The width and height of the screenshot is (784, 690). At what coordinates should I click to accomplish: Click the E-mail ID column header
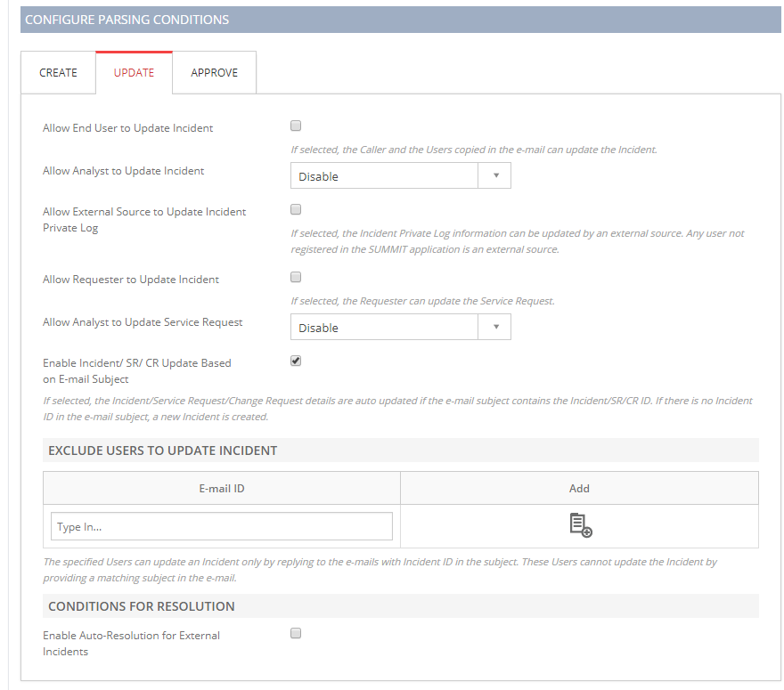point(222,488)
